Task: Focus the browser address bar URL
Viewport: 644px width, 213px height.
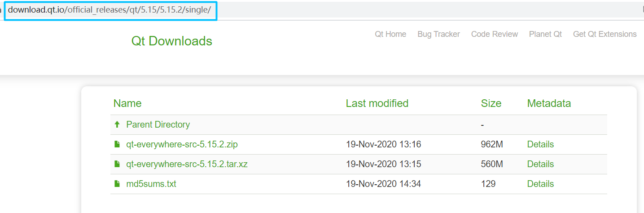Action: [x=110, y=10]
